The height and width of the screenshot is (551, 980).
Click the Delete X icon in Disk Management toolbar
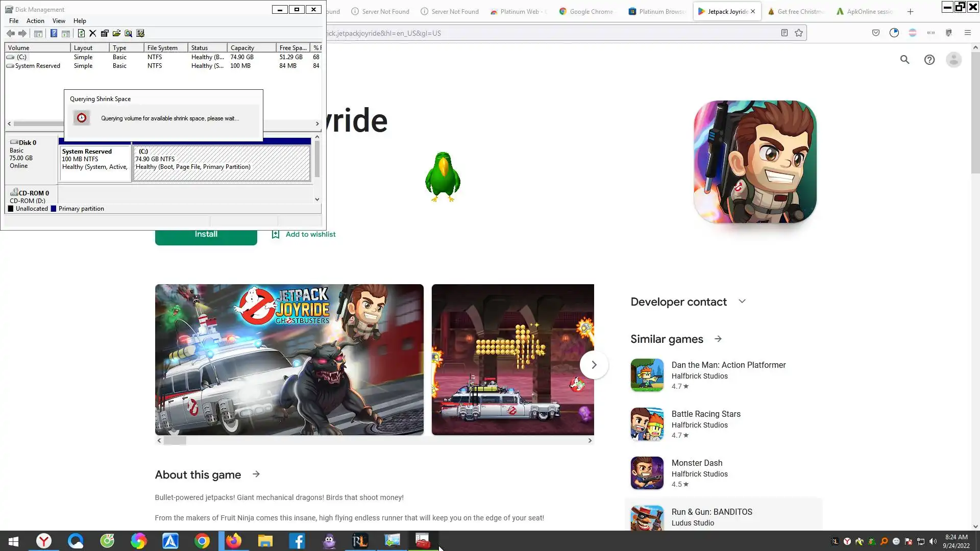tap(93, 34)
